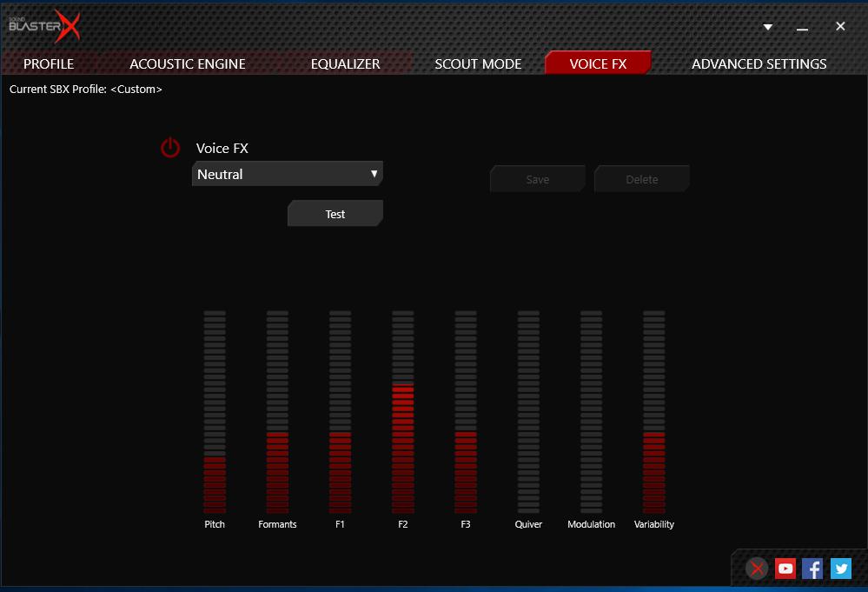Click the Voice FX heading label
Viewport: 868px width, 592px height.
222,149
